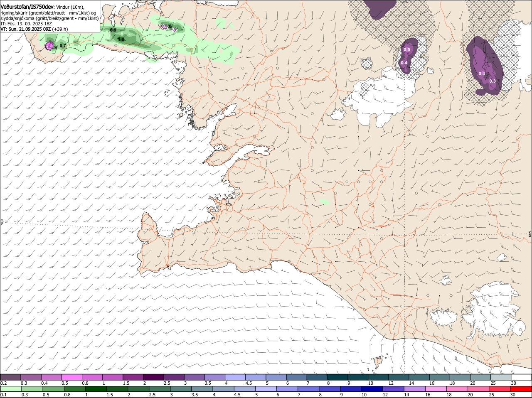Pick the snow scale swatch between 2 and 2.5
The image size is (532, 398).
click(x=154, y=377)
